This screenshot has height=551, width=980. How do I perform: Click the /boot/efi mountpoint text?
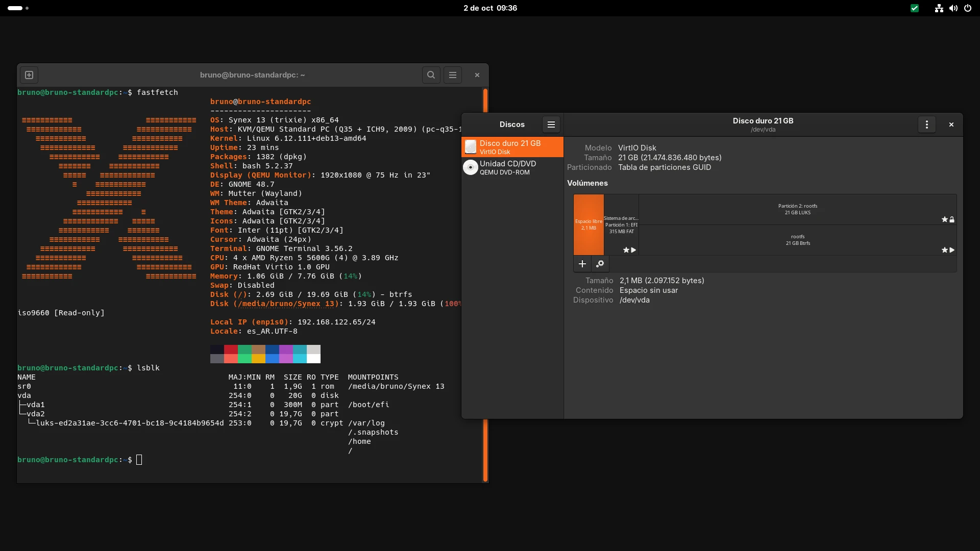[369, 405]
